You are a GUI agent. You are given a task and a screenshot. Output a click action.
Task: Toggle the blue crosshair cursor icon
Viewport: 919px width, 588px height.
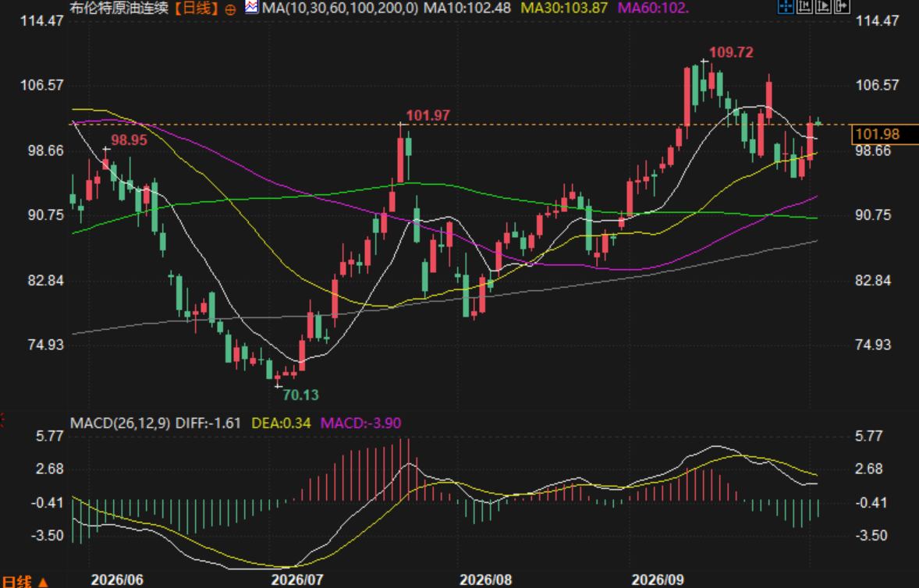pos(786,6)
